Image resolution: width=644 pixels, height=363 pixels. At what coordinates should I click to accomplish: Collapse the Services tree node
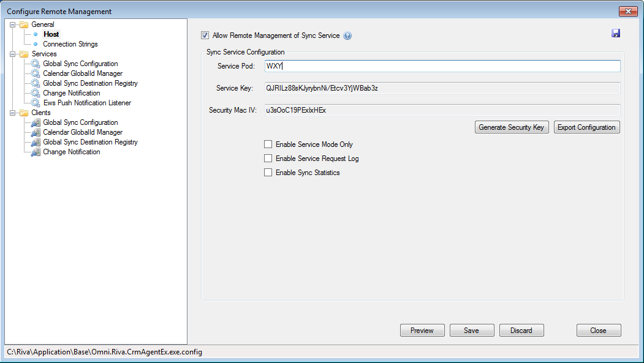(13, 54)
